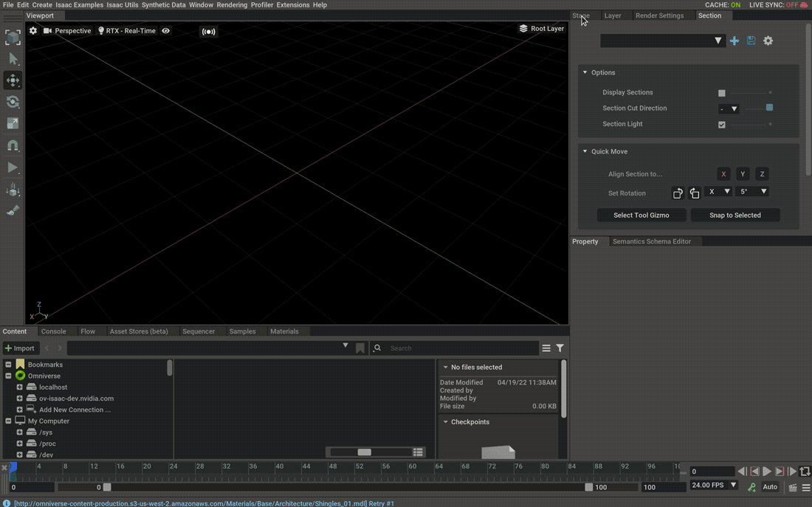The image size is (812, 507).
Task: Click Root Layer button in viewport
Action: (542, 29)
